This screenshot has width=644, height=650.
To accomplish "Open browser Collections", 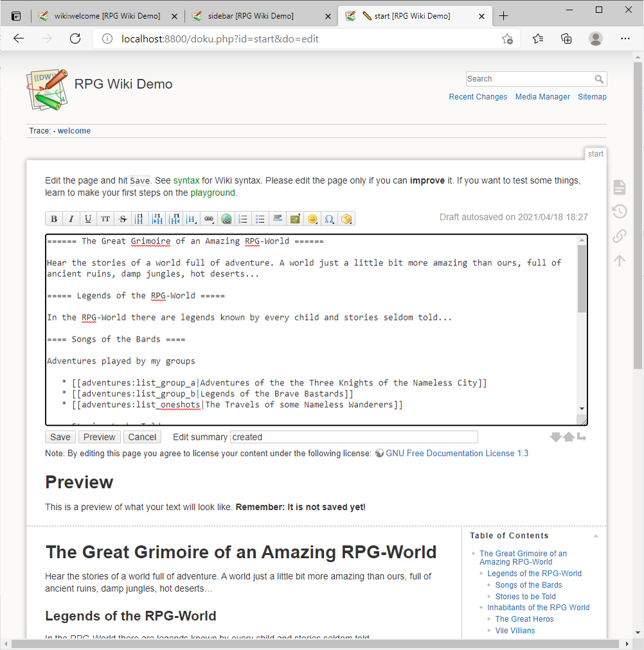I will 566,39.
